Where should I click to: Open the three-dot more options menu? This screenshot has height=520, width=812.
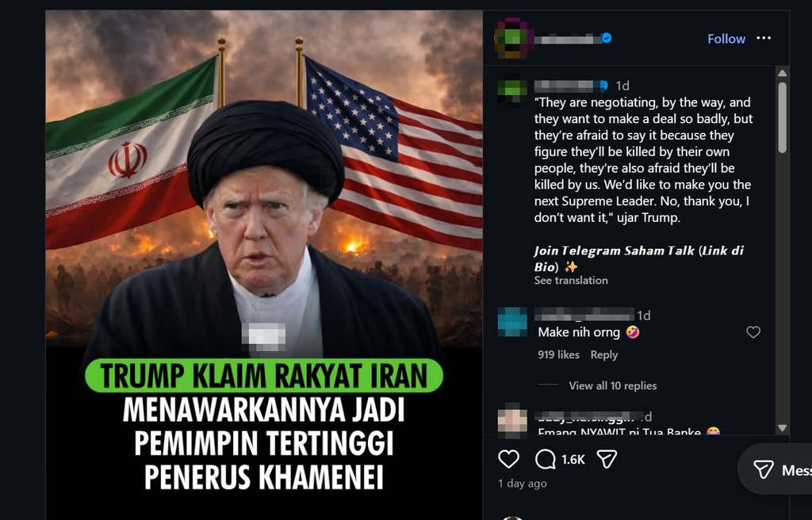[764, 38]
